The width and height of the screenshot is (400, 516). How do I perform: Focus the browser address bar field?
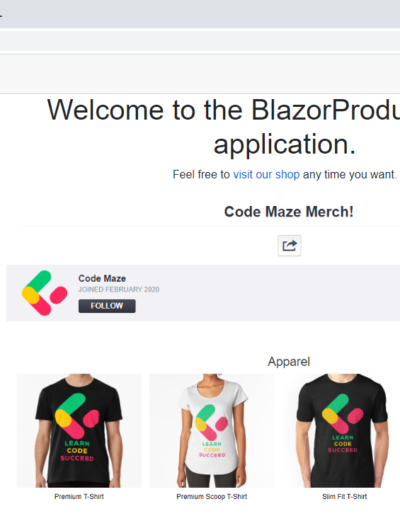[200, 41]
